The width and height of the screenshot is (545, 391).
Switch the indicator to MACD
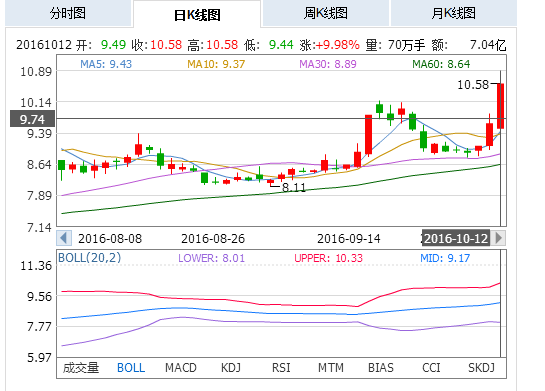pos(181,368)
